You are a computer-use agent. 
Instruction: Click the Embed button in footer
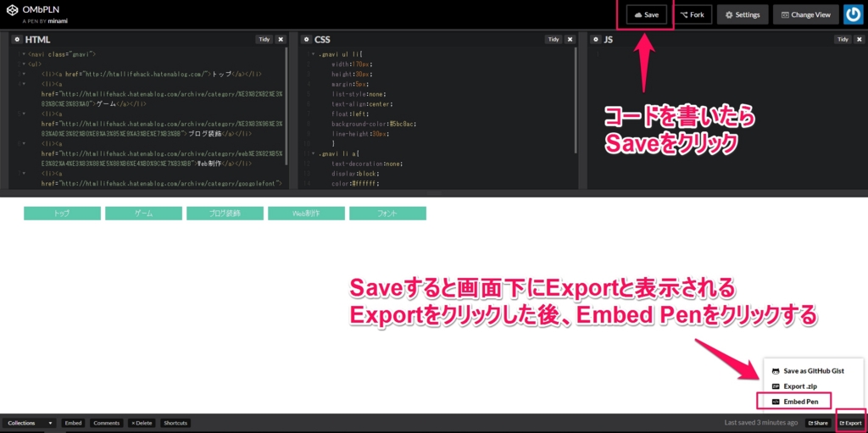pyautogui.click(x=73, y=423)
